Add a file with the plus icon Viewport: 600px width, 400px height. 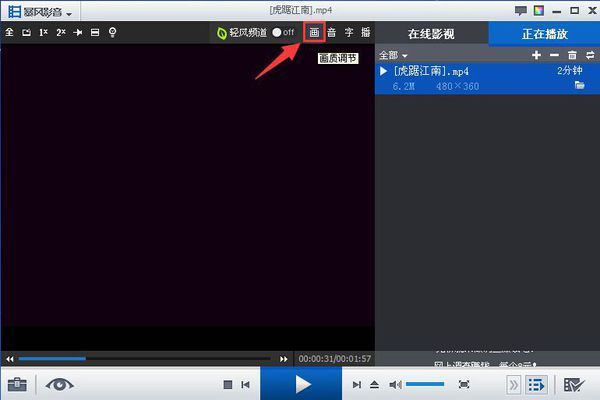[x=536, y=56]
